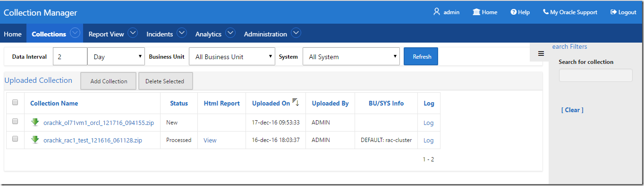
Task: Click the Collection Manager title
Action: [40, 13]
